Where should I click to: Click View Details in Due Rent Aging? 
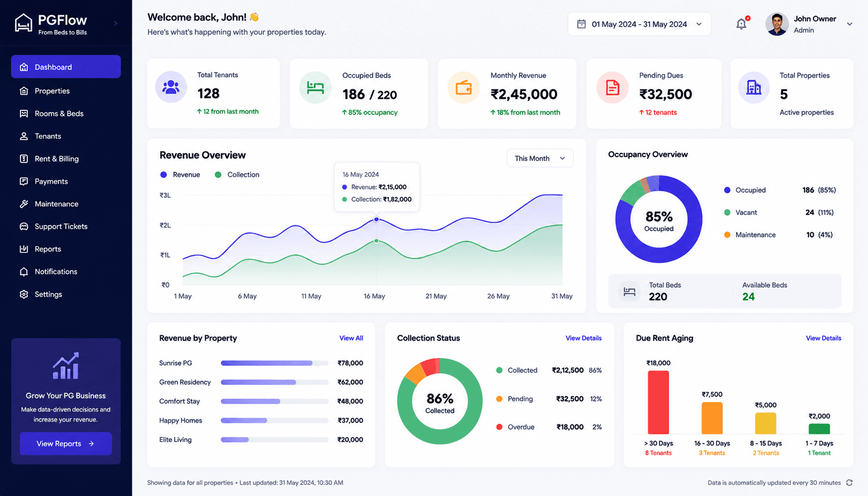[x=824, y=339]
